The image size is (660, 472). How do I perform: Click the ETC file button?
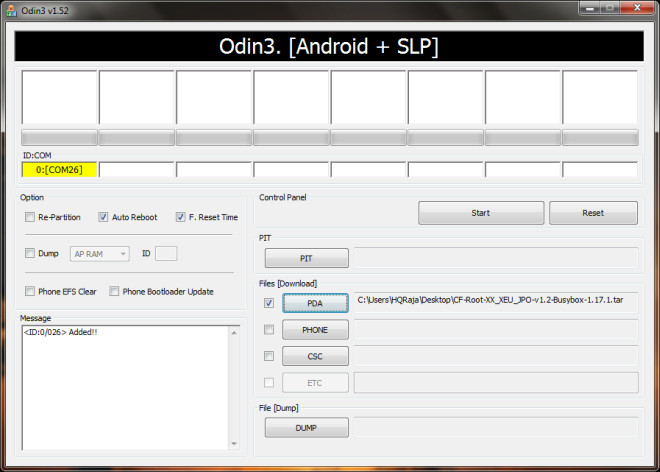[315, 383]
